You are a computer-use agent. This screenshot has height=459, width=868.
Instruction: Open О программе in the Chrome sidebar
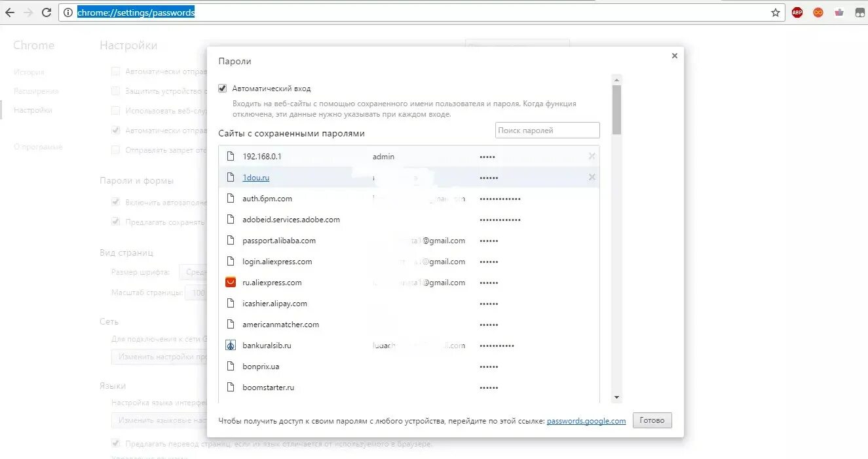click(x=38, y=147)
